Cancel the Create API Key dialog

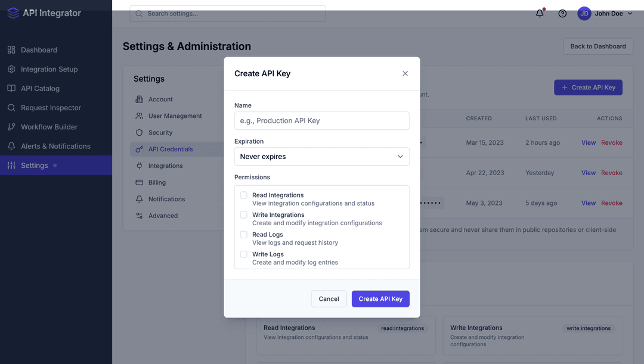pos(329,298)
